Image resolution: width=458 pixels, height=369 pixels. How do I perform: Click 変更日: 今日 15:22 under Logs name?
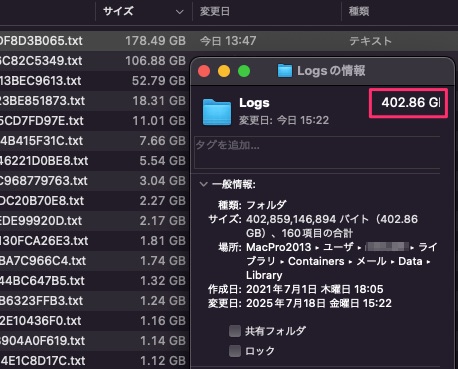click(284, 120)
